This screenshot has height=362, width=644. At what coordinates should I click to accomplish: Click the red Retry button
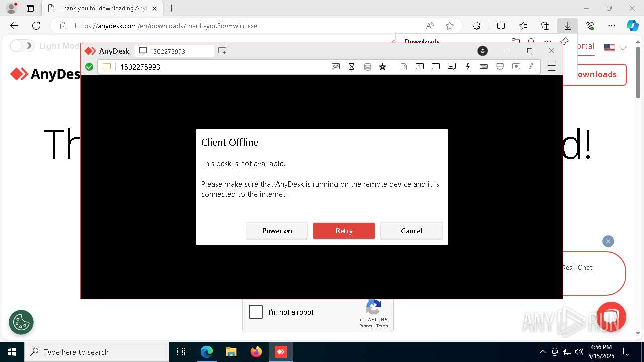pos(344,231)
